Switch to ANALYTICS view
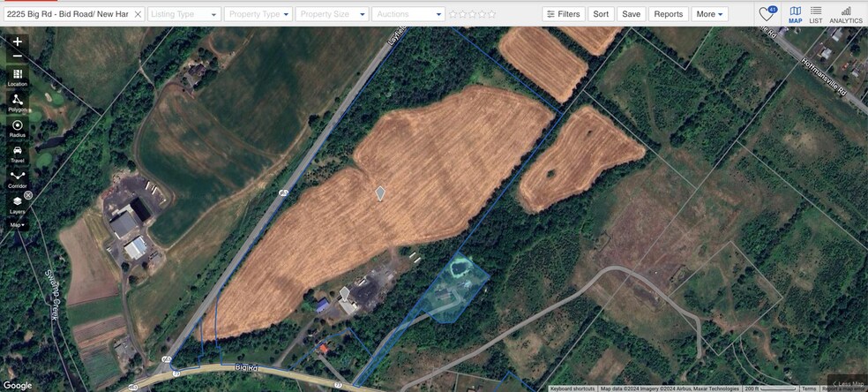Viewport: 868px width, 392px height. point(845,15)
